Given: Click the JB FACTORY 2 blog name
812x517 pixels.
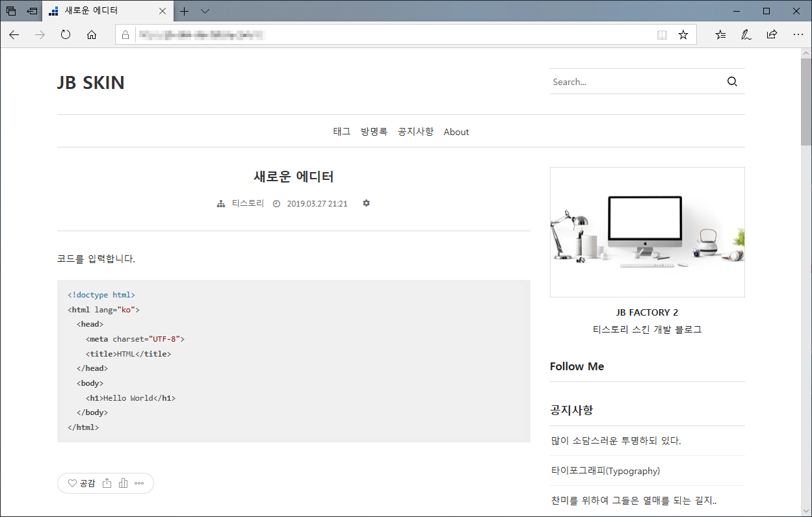Looking at the screenshot, I should tap(647, 312).
